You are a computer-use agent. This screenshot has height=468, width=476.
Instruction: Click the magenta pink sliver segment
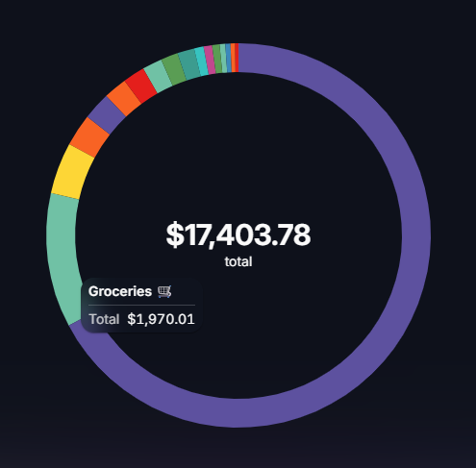[211, 60]
